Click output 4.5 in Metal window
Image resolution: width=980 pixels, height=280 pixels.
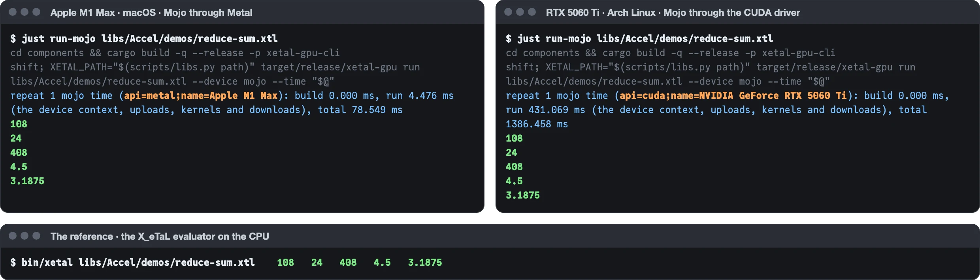click(19, 167)
